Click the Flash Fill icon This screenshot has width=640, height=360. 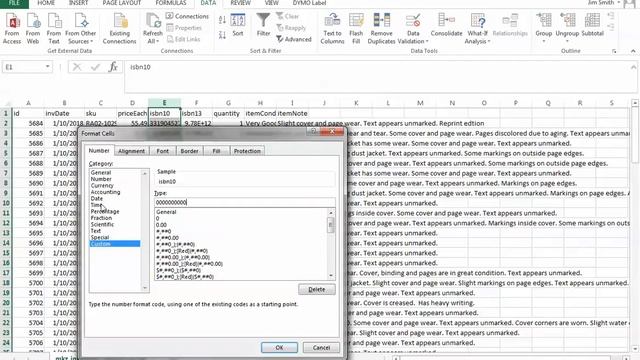pyautogui.click(x=356, y=28)
